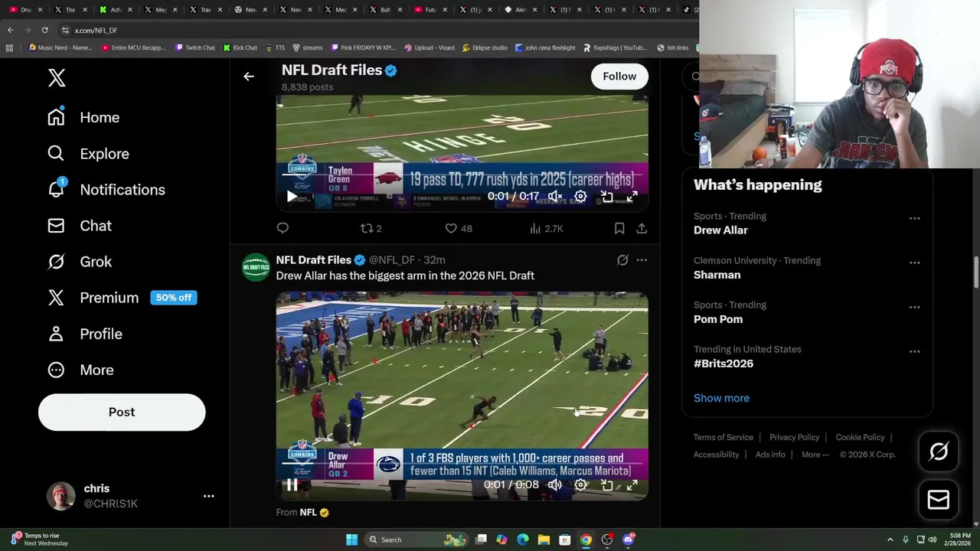Click the browser address bar
This screenshot has width=980, height=551.
(375, 30)
